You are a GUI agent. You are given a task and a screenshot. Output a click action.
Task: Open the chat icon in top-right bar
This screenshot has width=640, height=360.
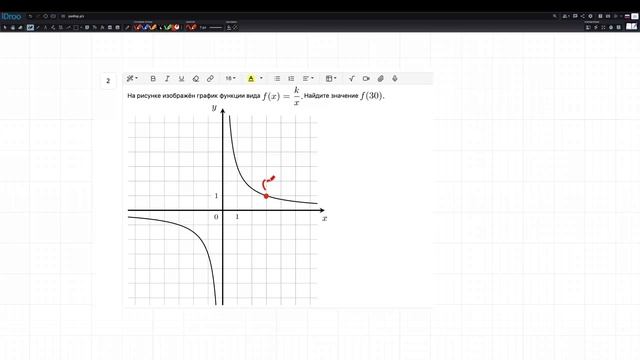(x=575, y=16)
